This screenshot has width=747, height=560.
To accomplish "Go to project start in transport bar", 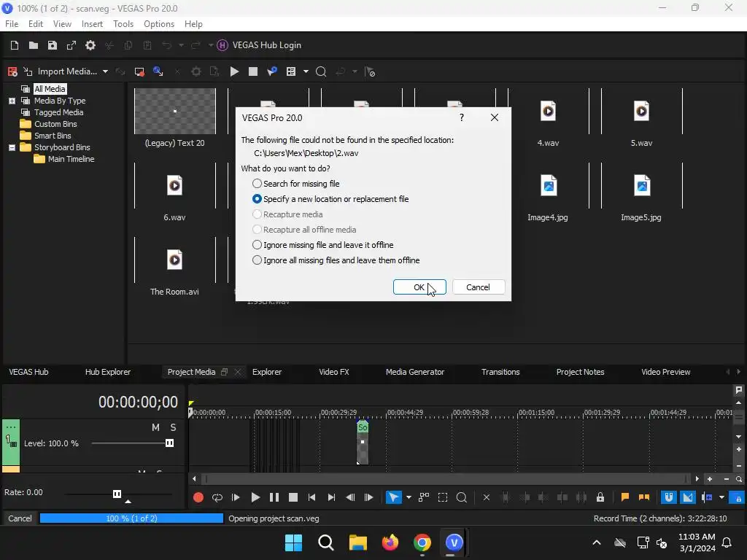I will pyautogui.click(x=312, y=497).
